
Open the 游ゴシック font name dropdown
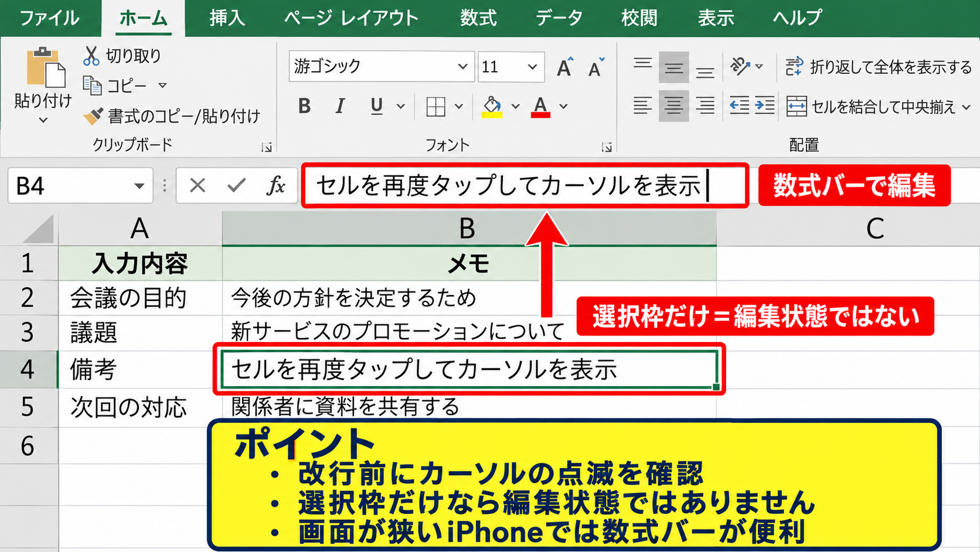462,67
